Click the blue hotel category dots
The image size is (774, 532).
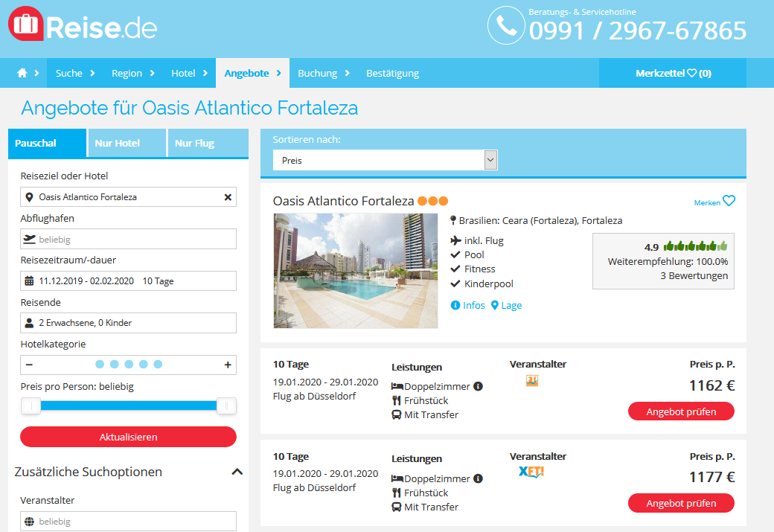tap(128, 364)
